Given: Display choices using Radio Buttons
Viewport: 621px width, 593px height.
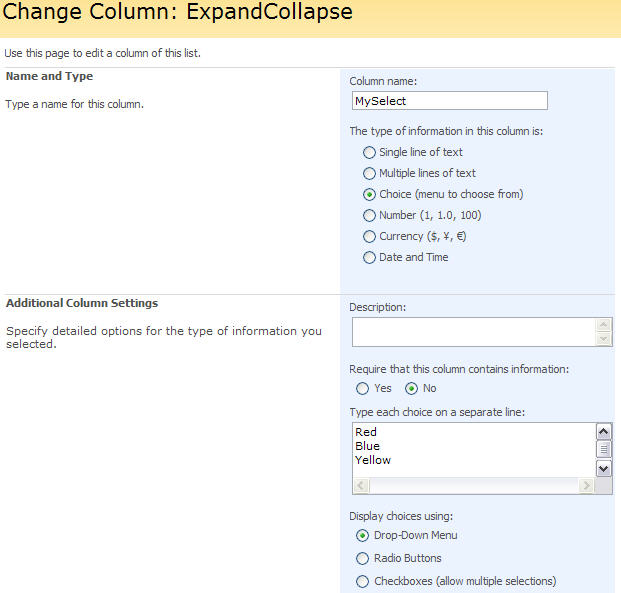Looking at the screenshot, I should (x=362, y=559).
